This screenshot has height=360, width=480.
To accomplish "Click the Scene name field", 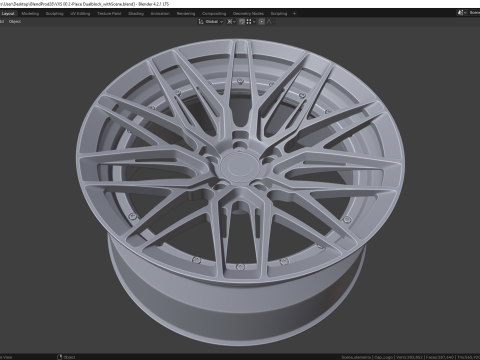I will click(x=474, y=13).
